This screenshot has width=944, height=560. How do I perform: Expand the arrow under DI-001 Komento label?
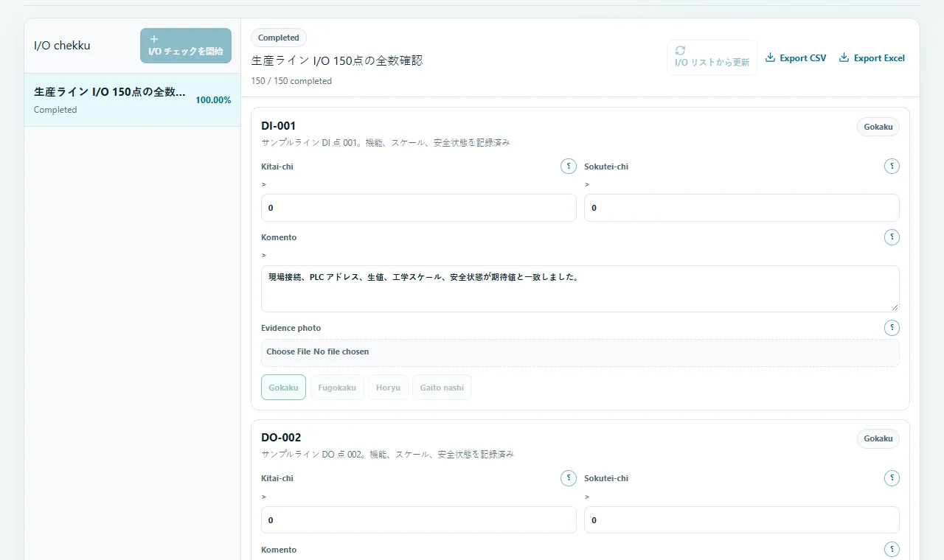click(264, 255)
